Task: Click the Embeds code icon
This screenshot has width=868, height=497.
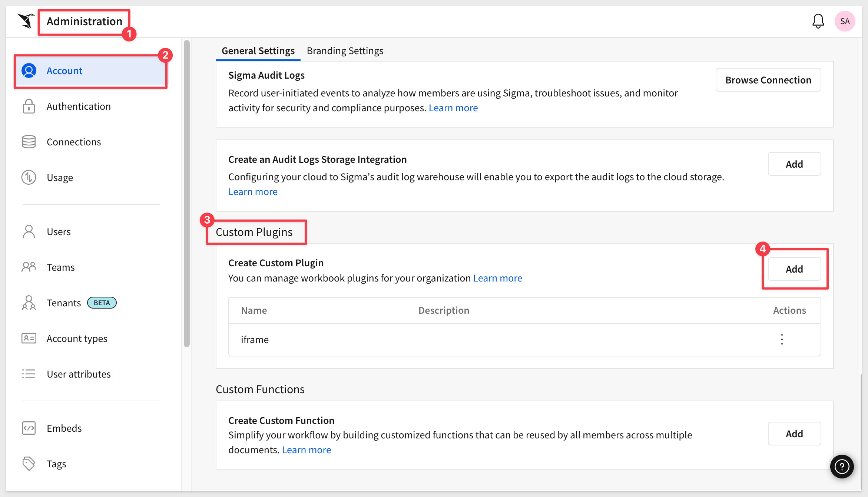Action: pos(29,428)
